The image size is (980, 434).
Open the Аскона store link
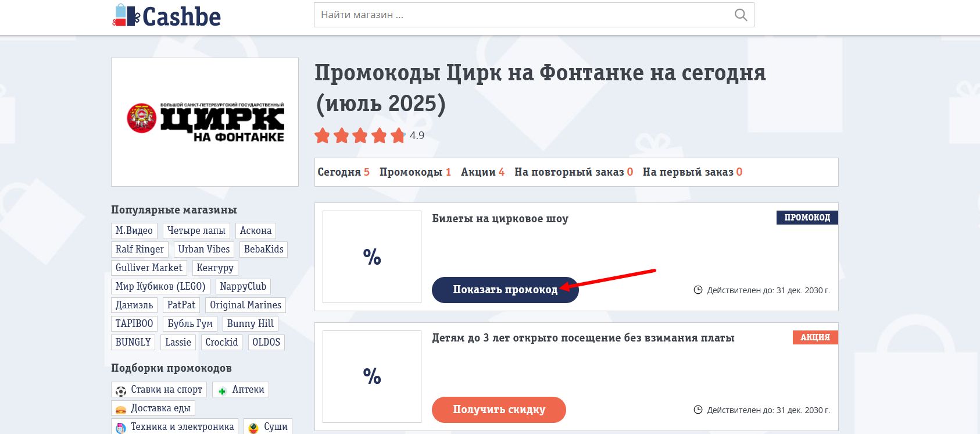point(256,231)
